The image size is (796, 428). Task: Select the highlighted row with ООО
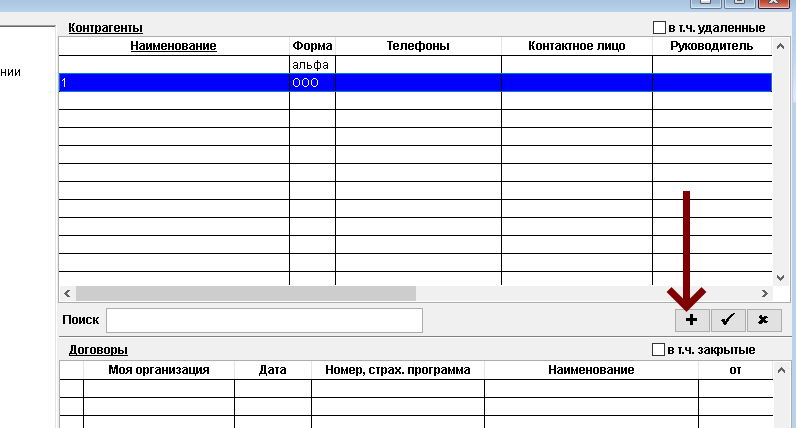tap(400, 83)
